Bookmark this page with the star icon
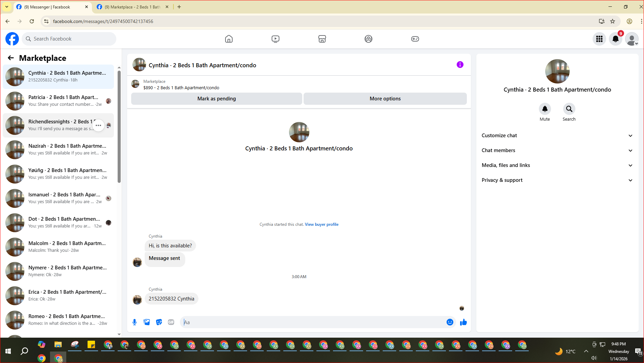The height and width of the screenshot is (363, 644). (613, 21)
